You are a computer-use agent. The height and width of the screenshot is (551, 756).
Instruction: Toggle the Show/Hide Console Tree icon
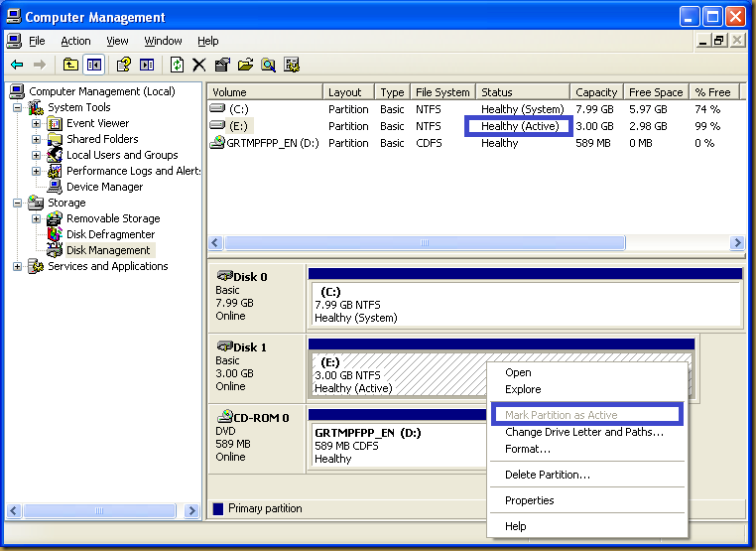click(x=93, y=65)
